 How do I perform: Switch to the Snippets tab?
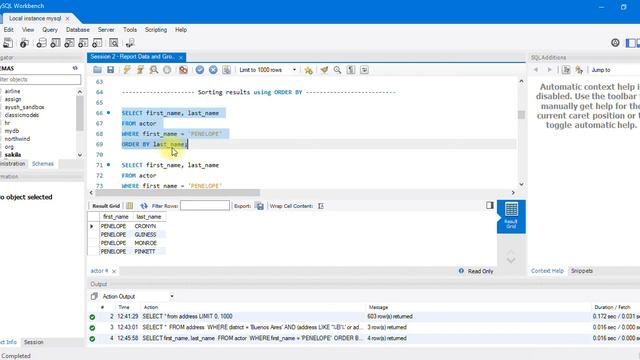coord(582,271)
